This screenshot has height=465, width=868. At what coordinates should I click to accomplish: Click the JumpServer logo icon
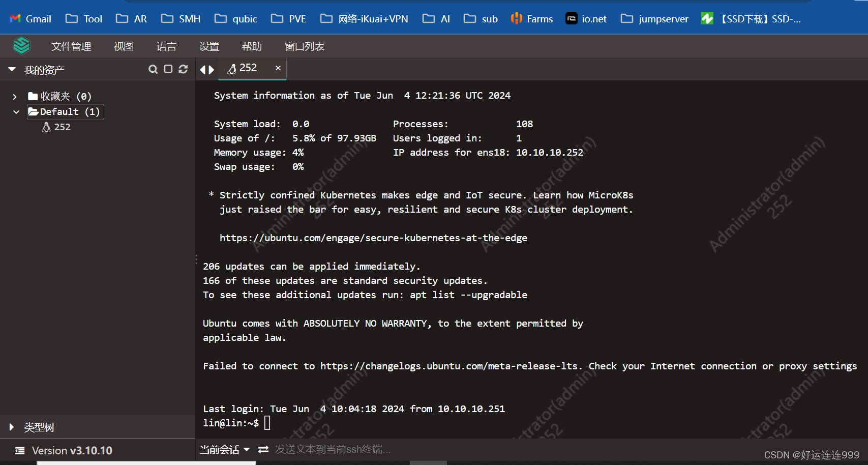pos(21,46)
